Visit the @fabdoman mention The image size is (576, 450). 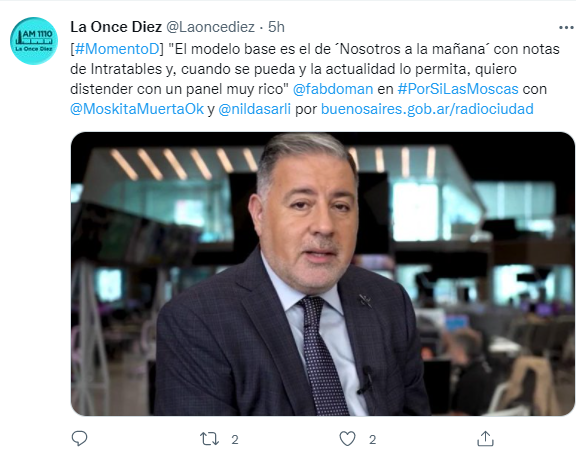pos(333,89)
